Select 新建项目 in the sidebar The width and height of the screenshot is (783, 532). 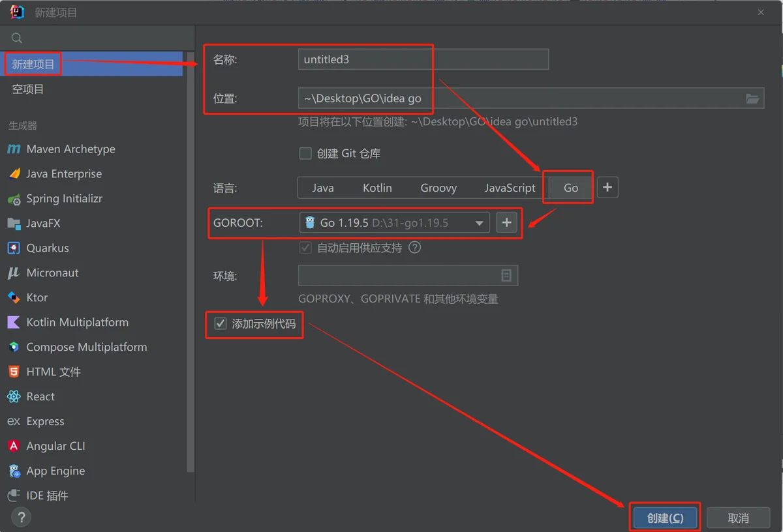tap(91, 65)
